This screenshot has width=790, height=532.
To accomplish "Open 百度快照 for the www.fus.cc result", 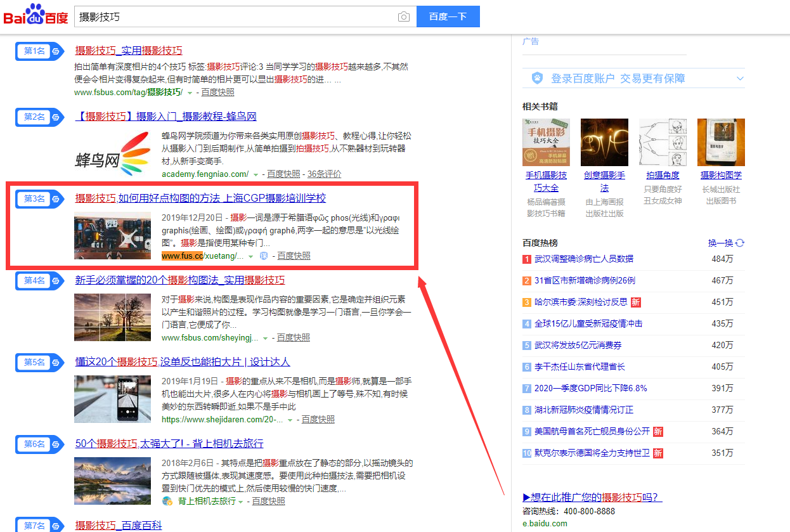I will (x=294, y=256).
